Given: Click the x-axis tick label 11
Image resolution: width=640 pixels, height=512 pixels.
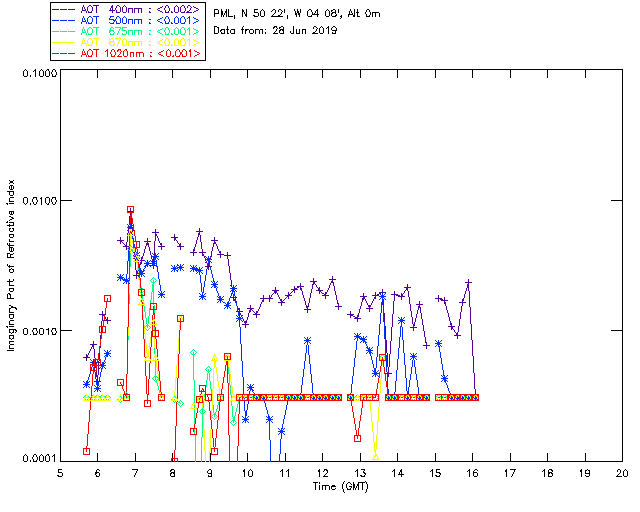Looking at the screenshot, I should tap(285, 473).
